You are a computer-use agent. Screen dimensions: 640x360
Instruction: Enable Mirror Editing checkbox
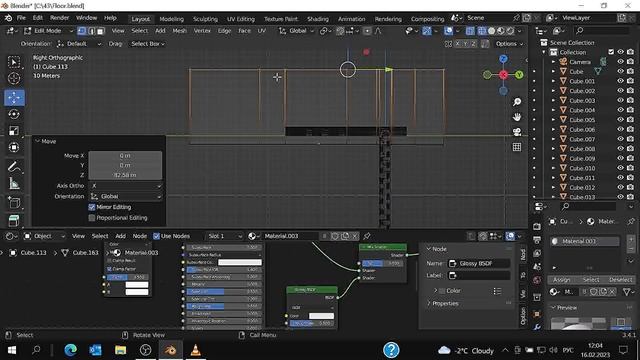(x=92, y=207)
